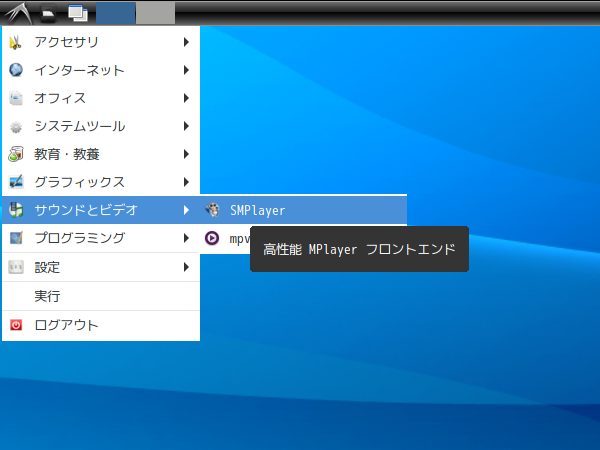This screenshot has width=600, height=450.
Task: Open the オフィス menu category
Action: coord(101,98)
